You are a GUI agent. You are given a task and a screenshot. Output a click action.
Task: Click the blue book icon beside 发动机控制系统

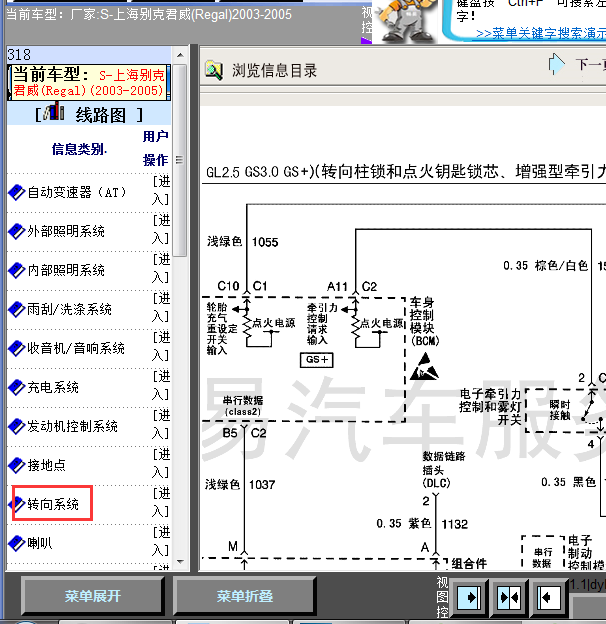pos(17,427)
